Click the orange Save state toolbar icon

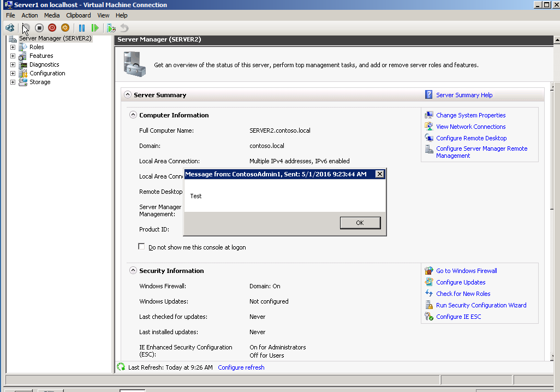pos(65,28)
